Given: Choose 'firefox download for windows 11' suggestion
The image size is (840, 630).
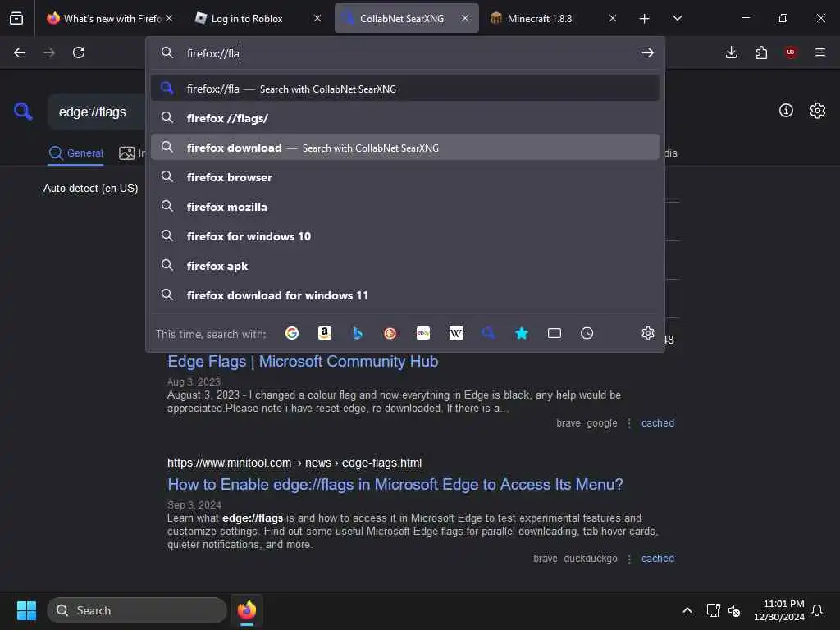Looking at the screenshot, I should tap(405, 295).
